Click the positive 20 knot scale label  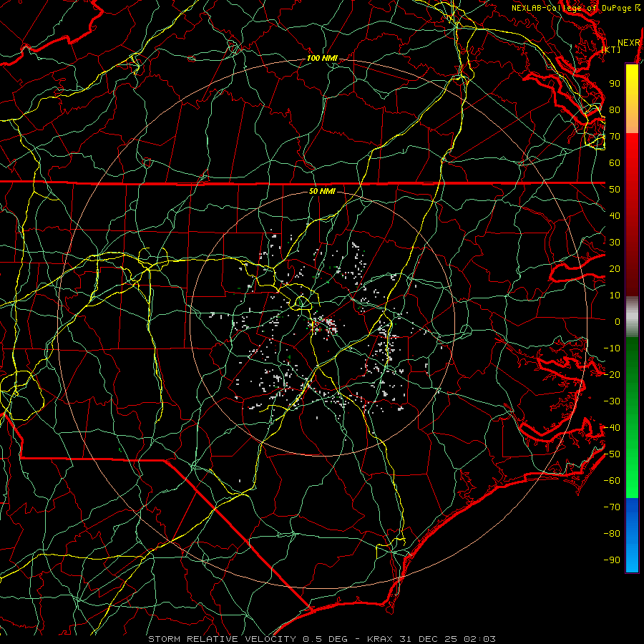click(x=615, y=268)
